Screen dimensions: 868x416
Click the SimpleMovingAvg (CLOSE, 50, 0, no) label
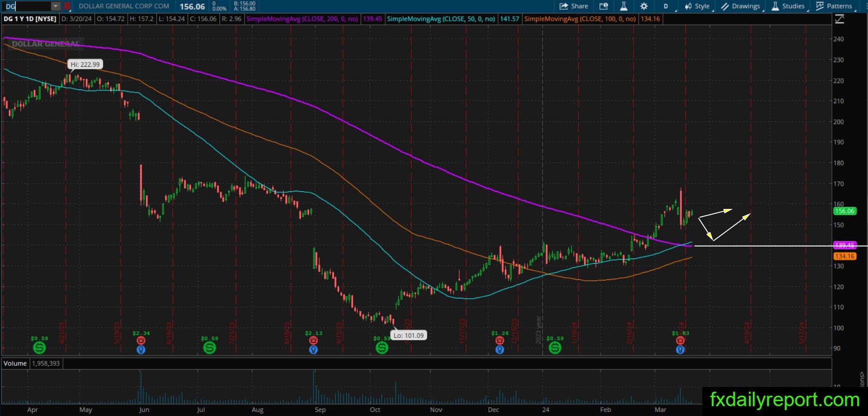(441, 19)
